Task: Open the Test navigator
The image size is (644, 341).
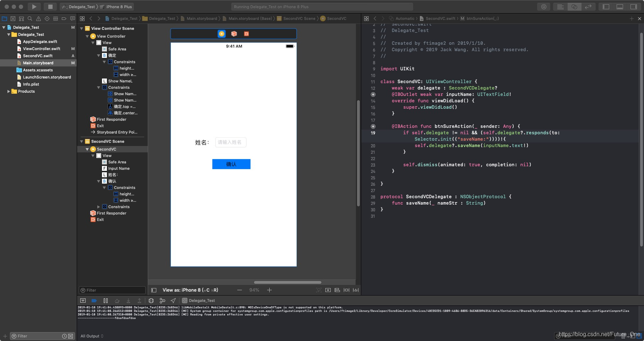Action: 47,18
